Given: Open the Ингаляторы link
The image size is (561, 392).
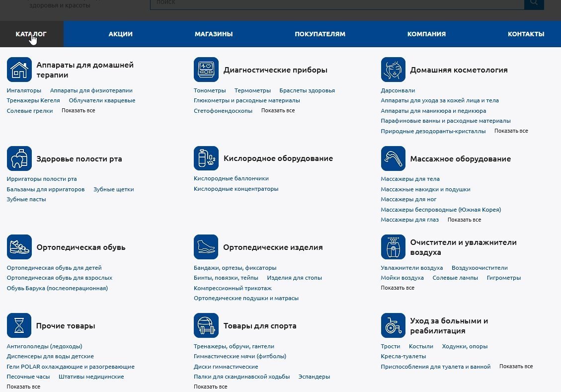Looking at the screenshot, I should click(x=24, y=90).
